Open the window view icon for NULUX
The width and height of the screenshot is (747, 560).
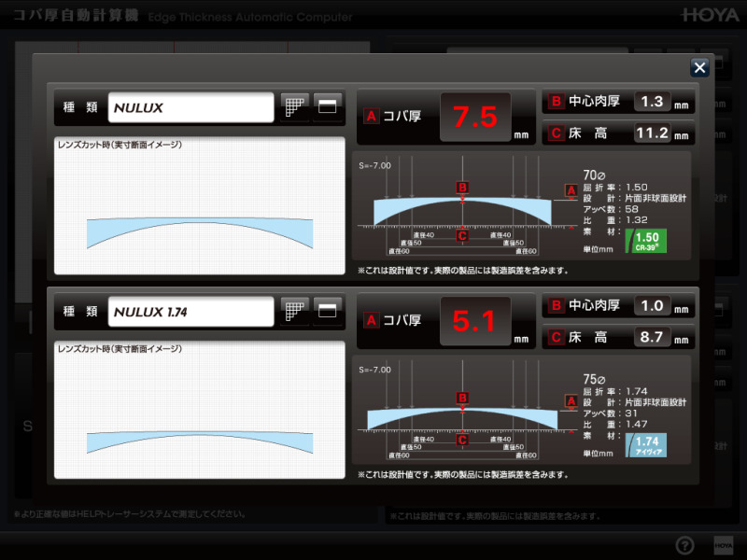click(x=328, y=106)
